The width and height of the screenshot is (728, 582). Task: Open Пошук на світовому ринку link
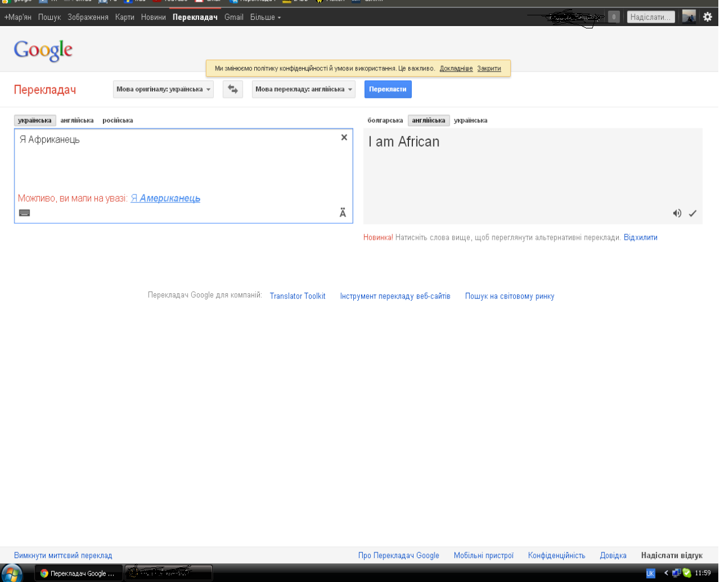[510, 296]
